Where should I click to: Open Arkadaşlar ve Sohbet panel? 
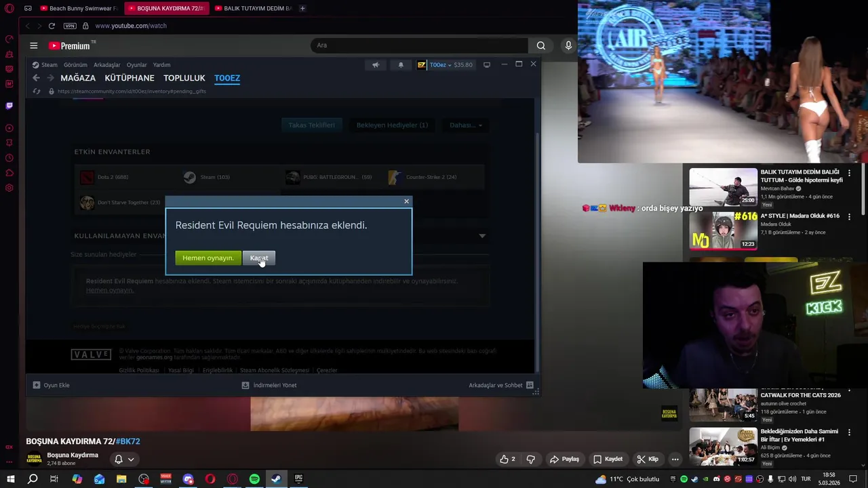coord(501,385)
